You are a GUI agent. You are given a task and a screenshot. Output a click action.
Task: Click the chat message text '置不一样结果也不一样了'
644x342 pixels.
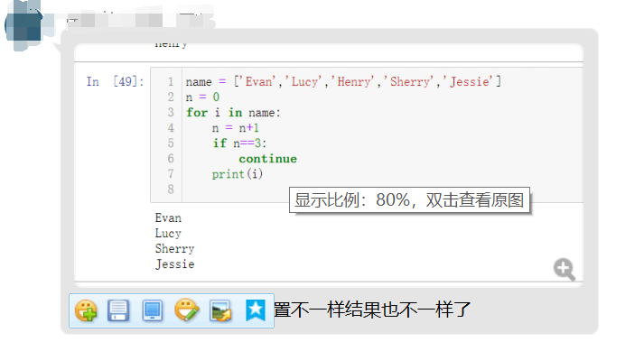click(372, 310)
